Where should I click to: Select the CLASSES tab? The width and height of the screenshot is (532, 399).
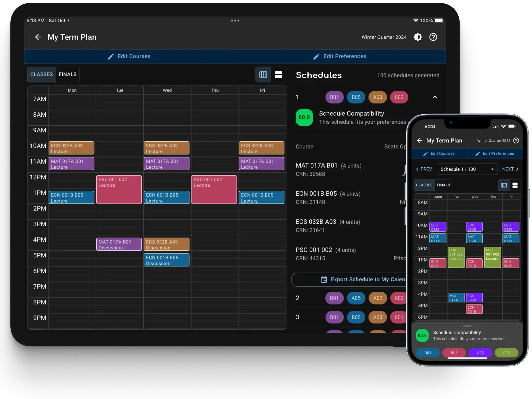(x=41, y=74)
